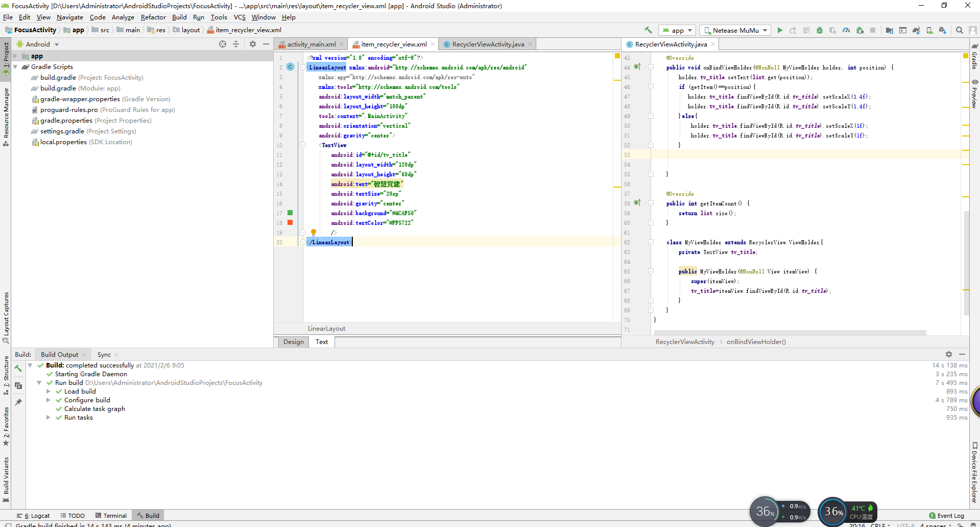Collapse the Gradle Scripts node
980x527 pixels.
[15, 67]
